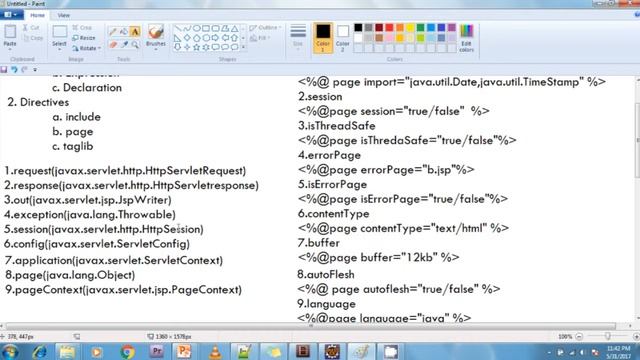The width and height of the screenshot is (640, 360).
Task: Pick the red color swatch
Action: 389,27
